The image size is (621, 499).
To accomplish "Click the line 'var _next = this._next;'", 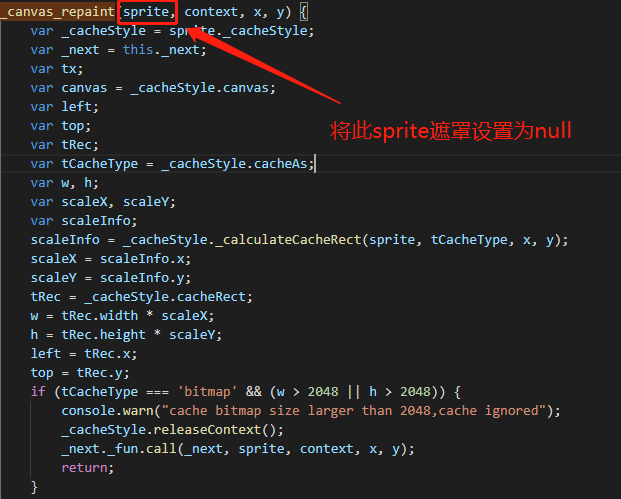I will 118,50.
